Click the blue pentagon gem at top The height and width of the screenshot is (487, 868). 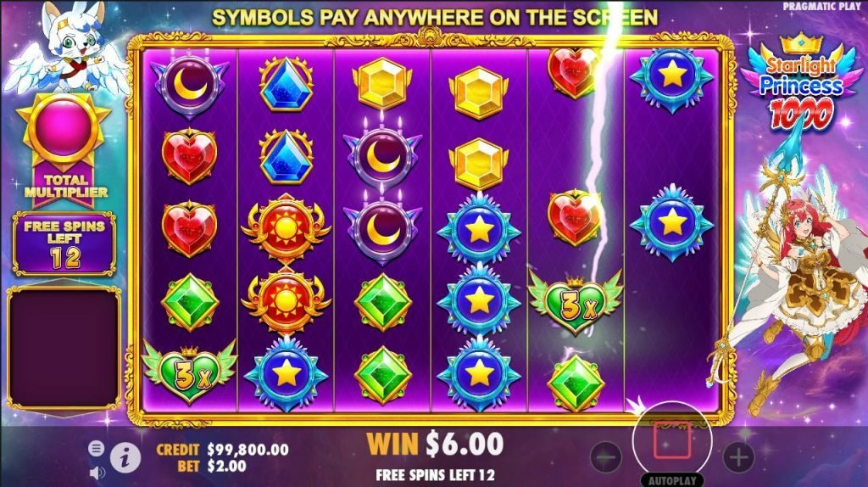(x=286, y=83)
